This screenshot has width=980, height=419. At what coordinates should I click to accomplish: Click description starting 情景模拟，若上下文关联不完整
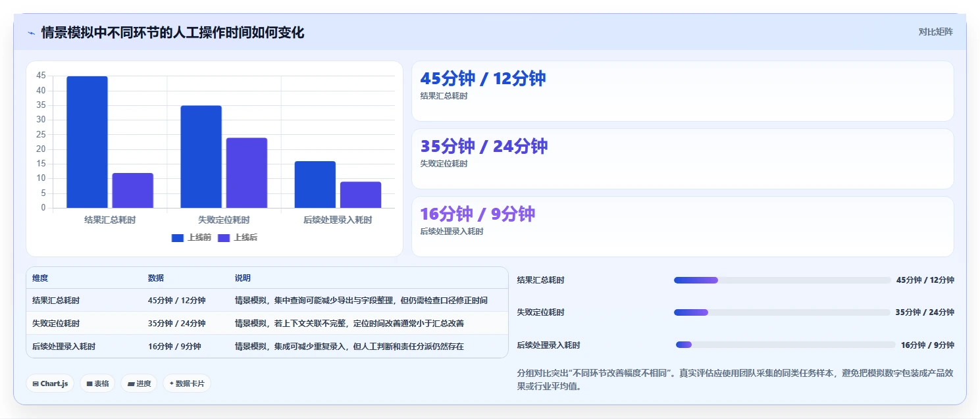click(x=349, y=323)
